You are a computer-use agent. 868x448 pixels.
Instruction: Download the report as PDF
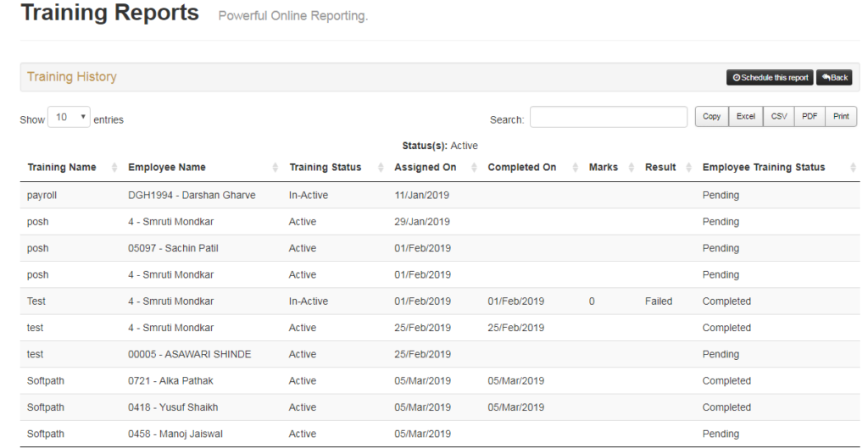pos(810,117)
